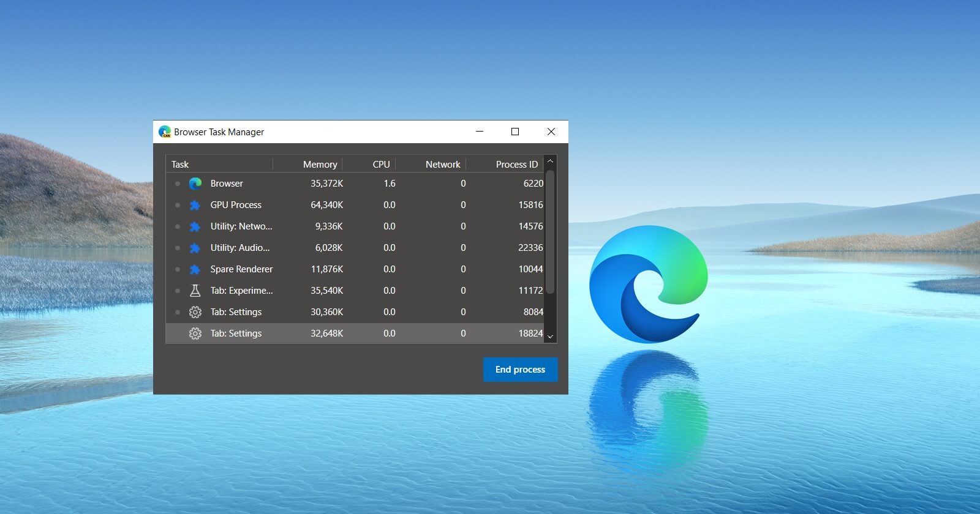Maximize the Browser Task Manager window

tap(515, 132)
